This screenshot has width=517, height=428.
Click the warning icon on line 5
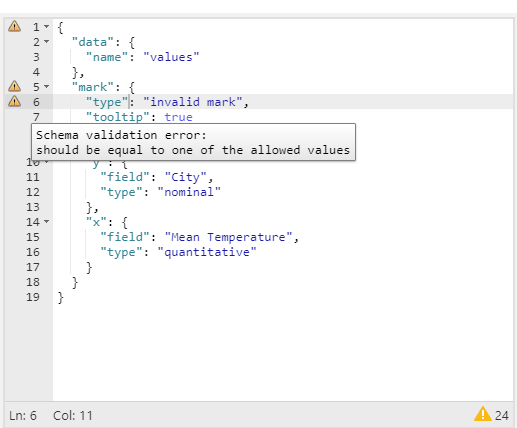tap(14, 86)
